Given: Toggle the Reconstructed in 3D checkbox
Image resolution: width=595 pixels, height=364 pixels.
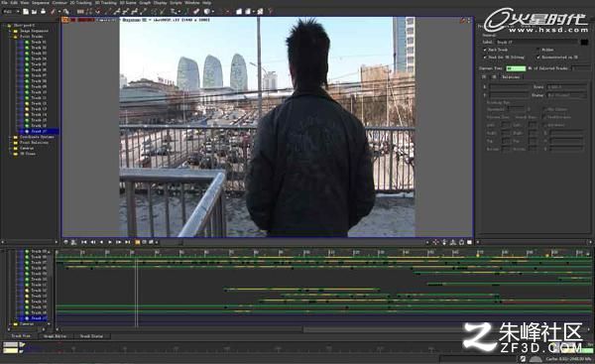Looking at the screenshot, I should [x=538, y=58].
